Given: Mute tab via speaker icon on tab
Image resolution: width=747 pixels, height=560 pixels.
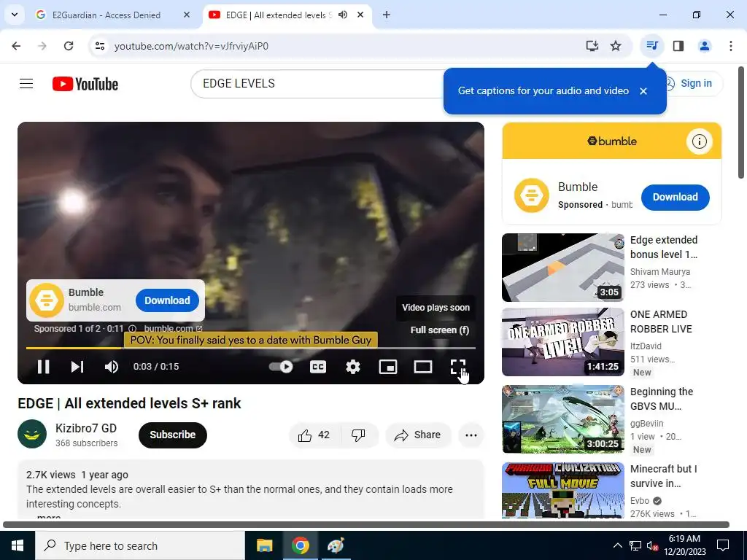Looking at the screenshot, I should tap(343, 15).
